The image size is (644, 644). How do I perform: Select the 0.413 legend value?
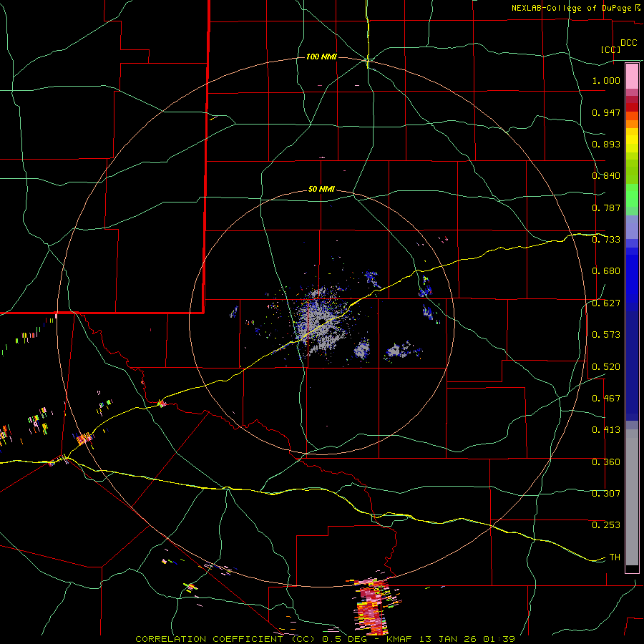point(606,430)
